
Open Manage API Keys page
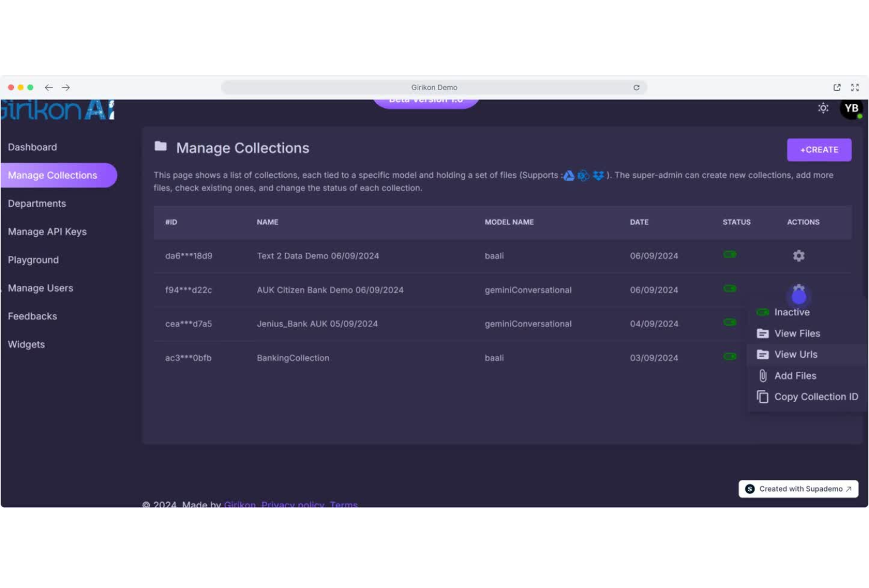[47, 232]
